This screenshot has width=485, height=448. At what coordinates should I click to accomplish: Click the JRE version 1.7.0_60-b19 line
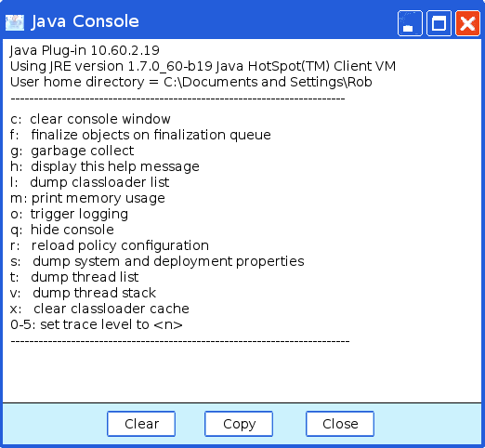(203, 66)
